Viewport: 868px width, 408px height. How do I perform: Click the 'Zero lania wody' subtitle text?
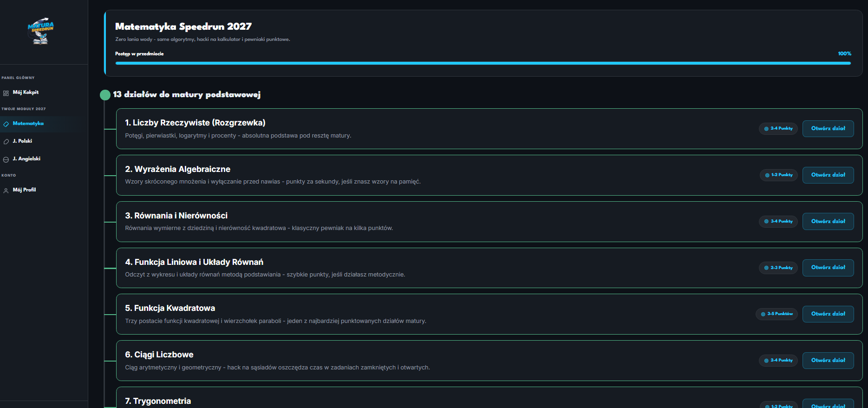coord(202,39)
